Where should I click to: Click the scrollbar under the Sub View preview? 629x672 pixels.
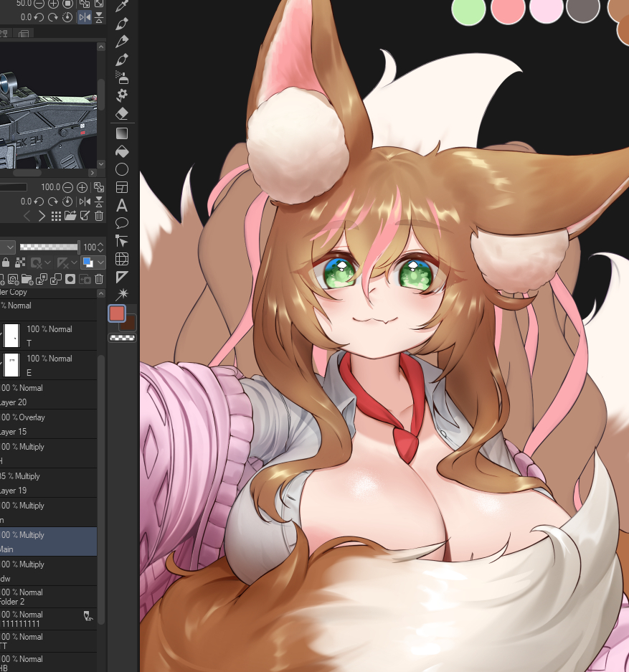coord(29,173)
